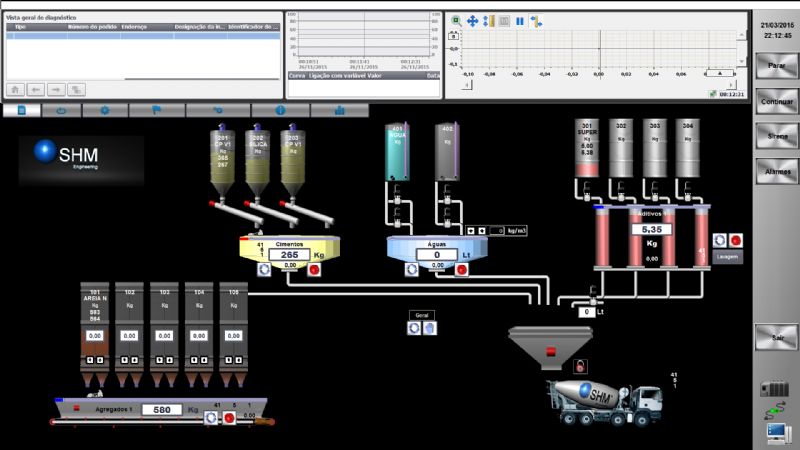Select the info tab in the navigation bar
The width and height of the screenshot is (800, 450).
[x=280, y=110]
